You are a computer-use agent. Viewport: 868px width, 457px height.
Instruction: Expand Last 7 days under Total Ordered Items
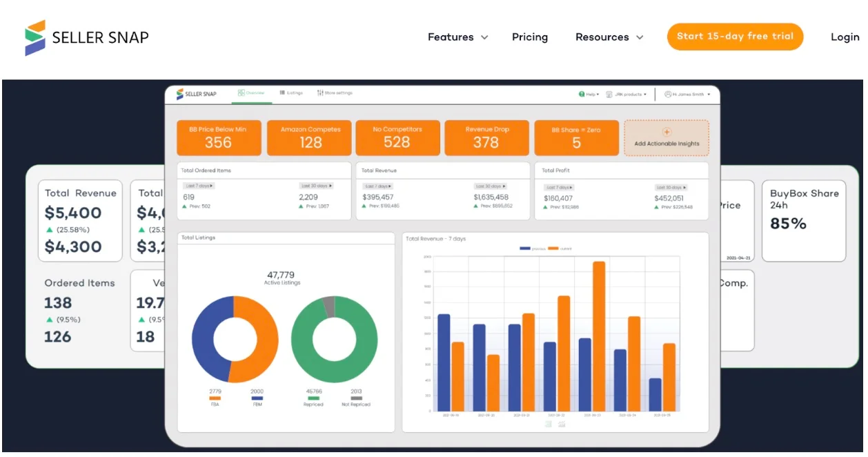[199, 186]
